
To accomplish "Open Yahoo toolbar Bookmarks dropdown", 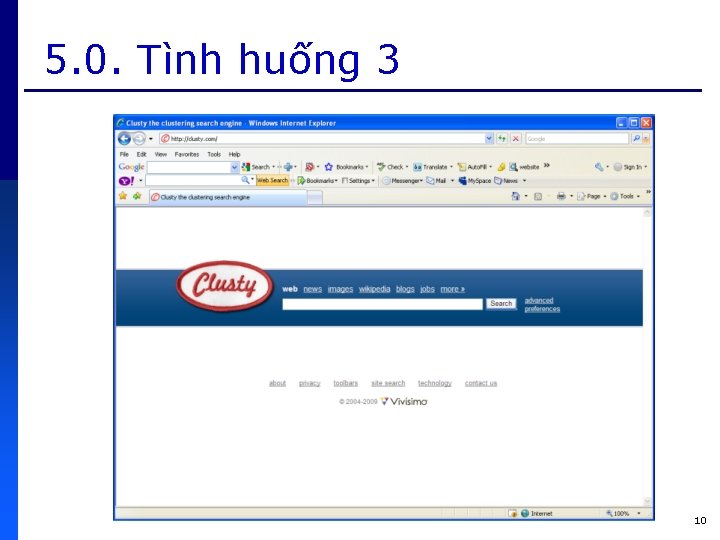I will coord(317,181).
